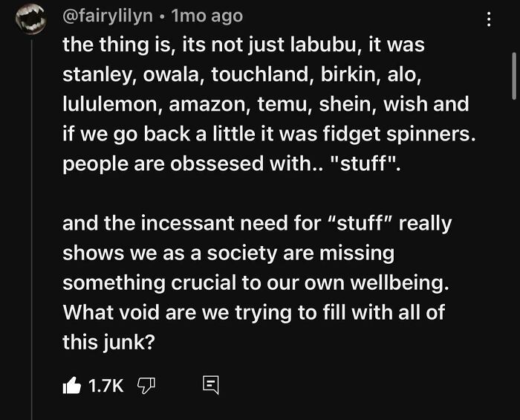The height and width of the screenshot is (420, 520).
Task: Open the three-dot more options menu
Action: 488,19
